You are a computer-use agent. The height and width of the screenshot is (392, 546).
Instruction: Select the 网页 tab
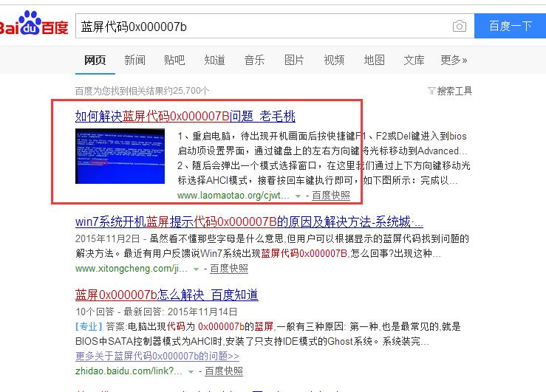point(95,61)
